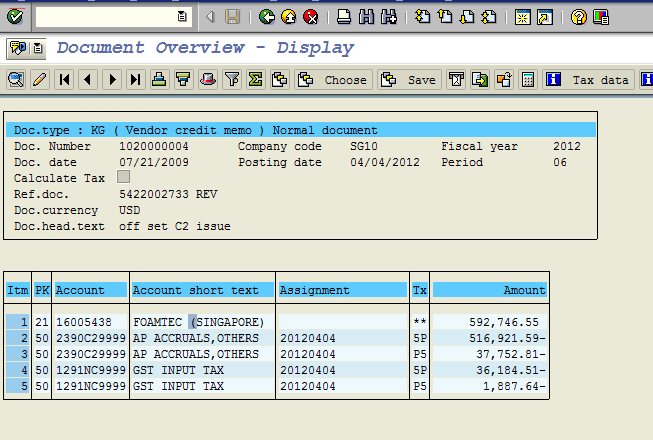Click the Change pencil icon
This screenshot has width=653, height=440.
pyautogui.click(x=40, y=80)
